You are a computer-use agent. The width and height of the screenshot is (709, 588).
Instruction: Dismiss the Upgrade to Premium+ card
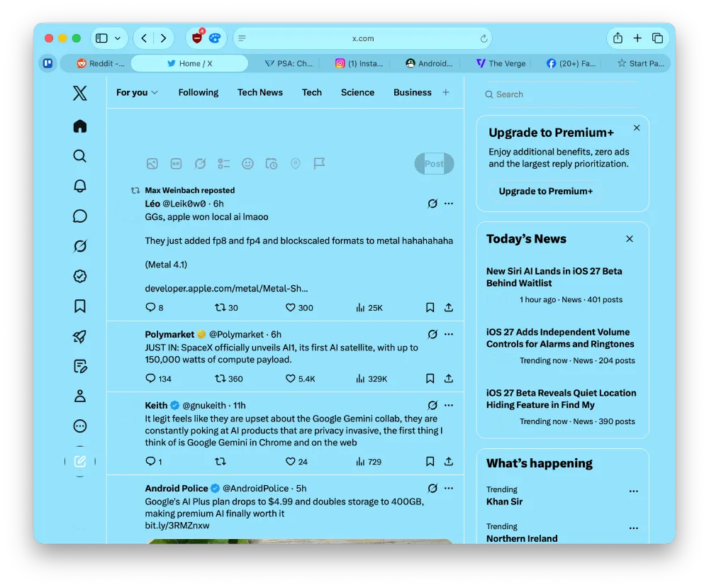tap(637, 128)
